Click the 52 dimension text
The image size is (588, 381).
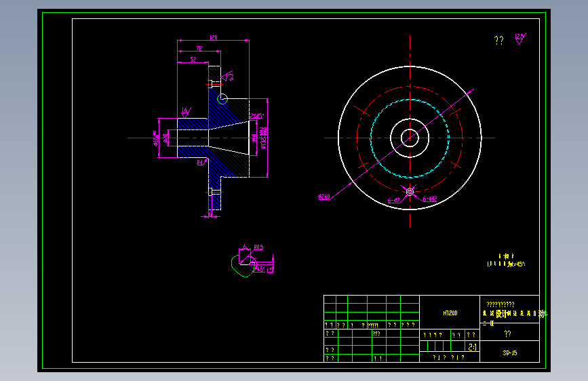(x=193, y=59)
